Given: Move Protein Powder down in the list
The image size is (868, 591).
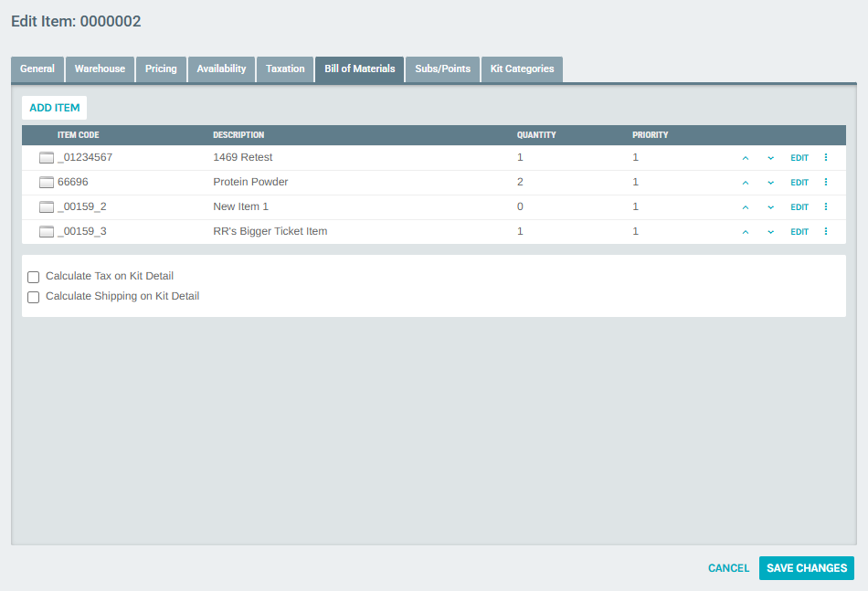Looking at the screenshot, I should click(x=770, y=182).
